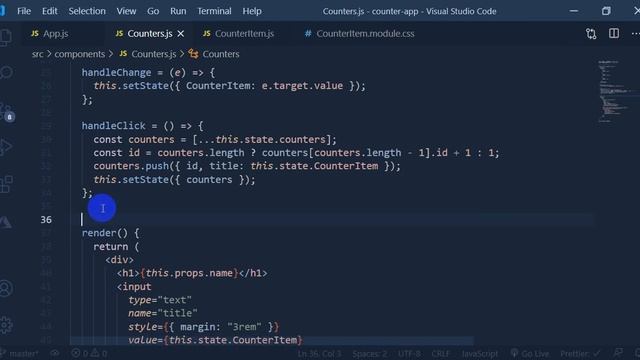Click the const id declaration line
The image size is (640, 360).
296,153
